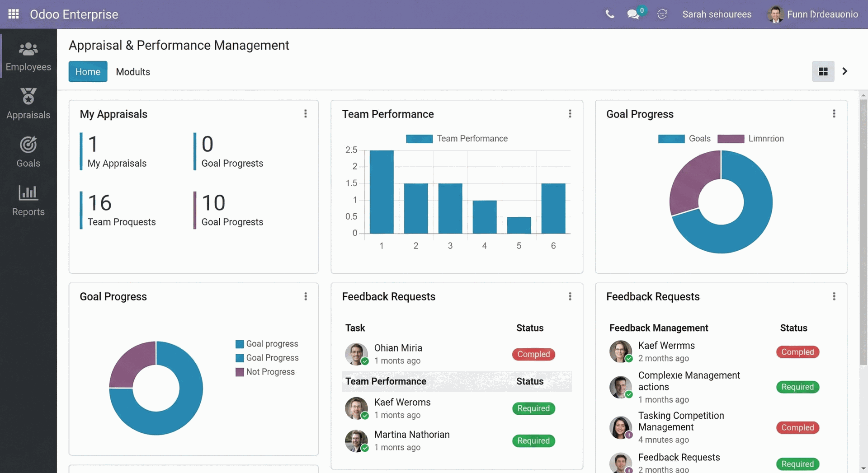Screen dimensions: 868x473
Task: Open the apps grid menu
Action: [x=14, y=14]
